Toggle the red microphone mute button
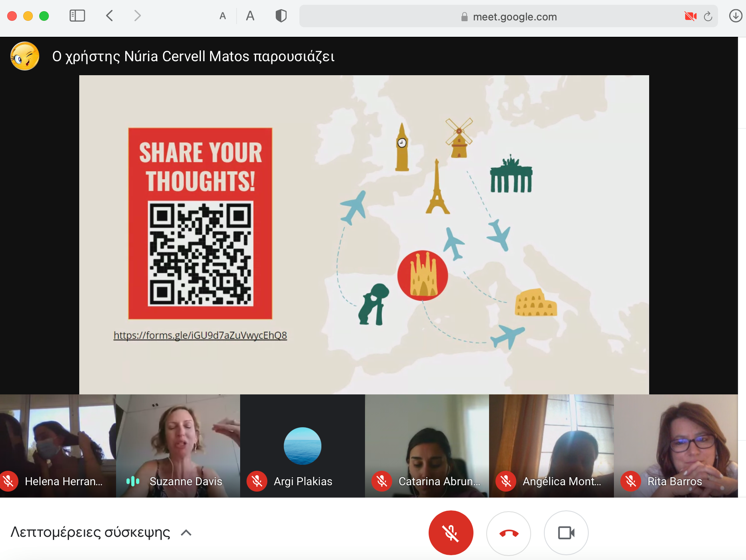 tap(451, 533)
